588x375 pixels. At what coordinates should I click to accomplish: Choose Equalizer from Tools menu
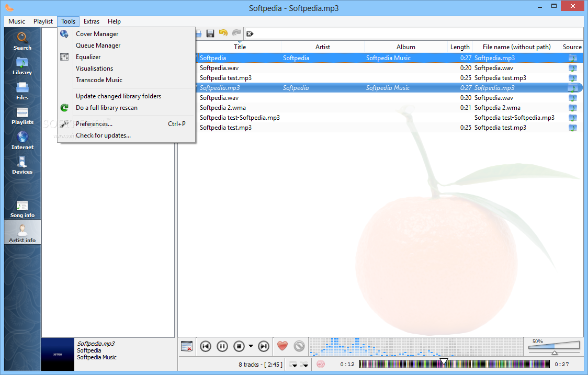[127, 57]
